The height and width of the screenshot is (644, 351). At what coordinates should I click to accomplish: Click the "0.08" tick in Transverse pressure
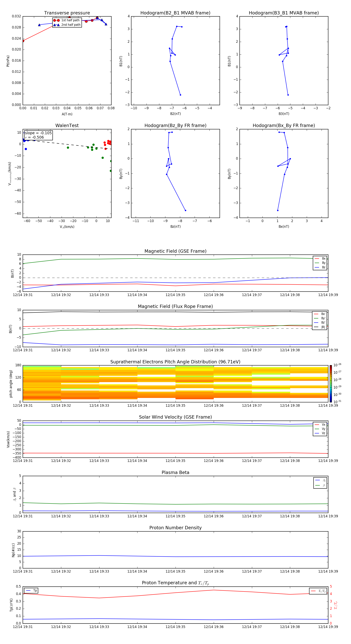(x=111, y=108)
